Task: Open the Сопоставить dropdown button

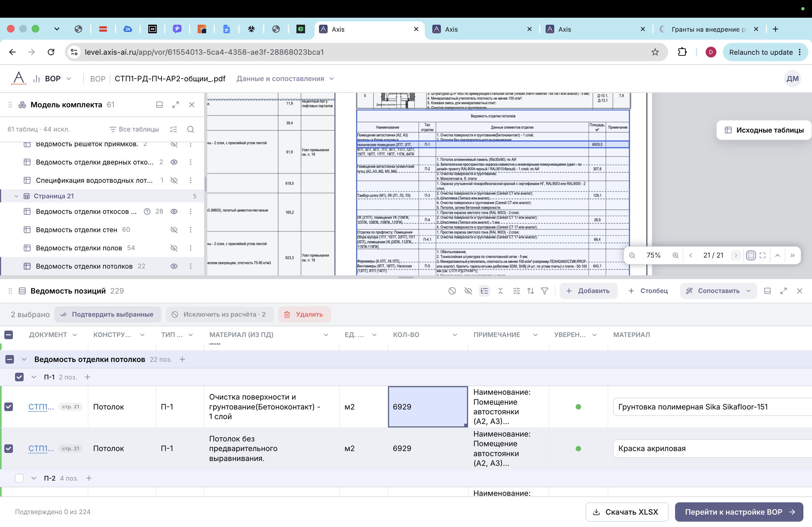Action: 718,291
